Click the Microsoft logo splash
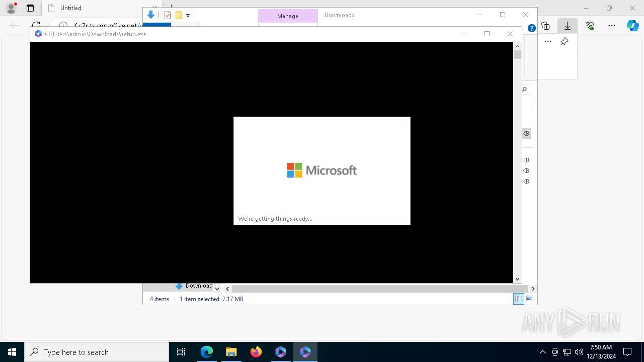The width and height of the screenshot is (644, 362). [x=322, y=170]
